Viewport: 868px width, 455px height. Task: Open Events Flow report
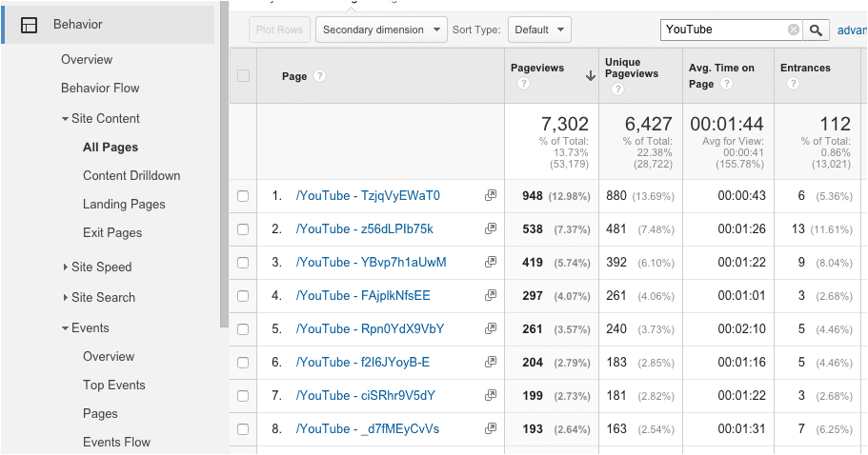117,443
